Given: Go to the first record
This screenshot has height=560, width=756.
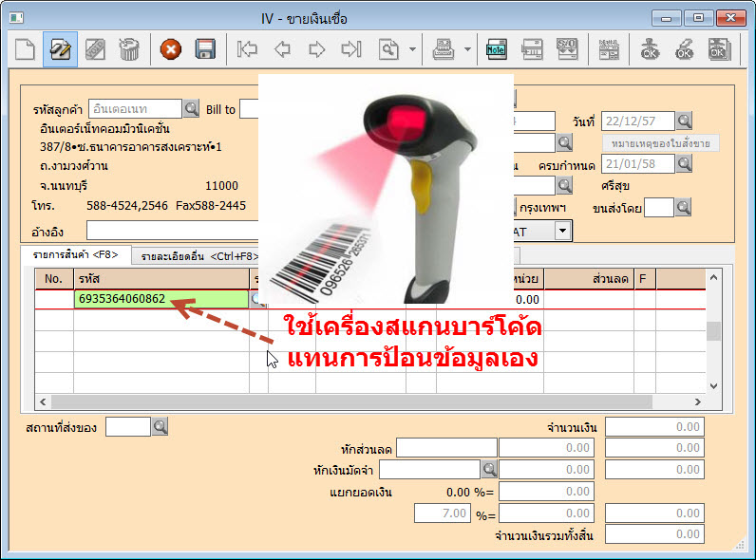Looking at the screenshot, I should 247,49.
